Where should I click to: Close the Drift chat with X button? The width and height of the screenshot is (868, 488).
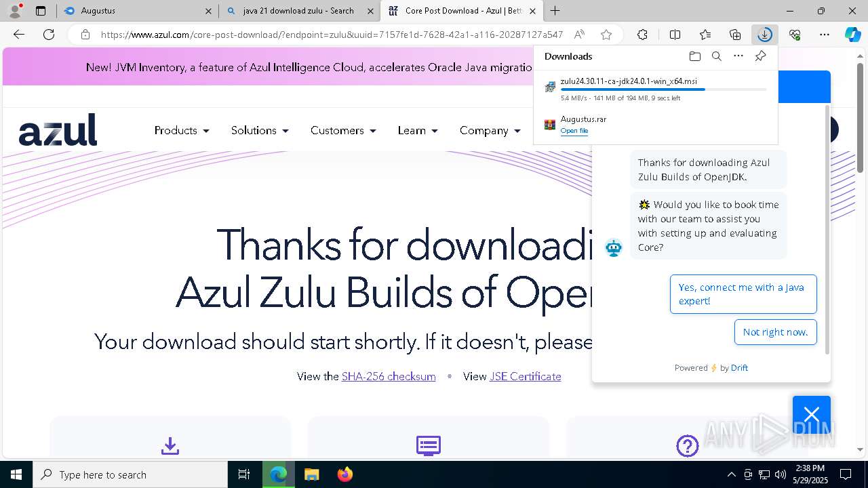[x=812, y=414]
